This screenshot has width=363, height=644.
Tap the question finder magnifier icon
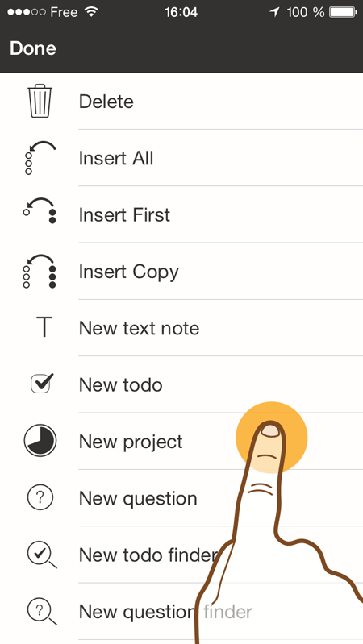[42, 612]
